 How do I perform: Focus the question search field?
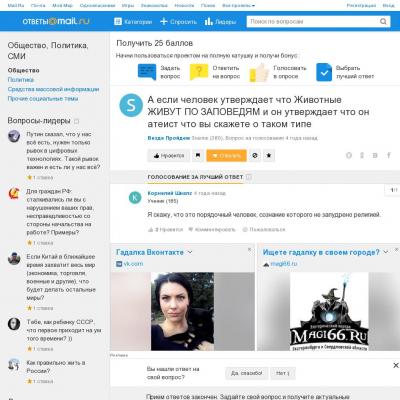(x=313, y=22)
